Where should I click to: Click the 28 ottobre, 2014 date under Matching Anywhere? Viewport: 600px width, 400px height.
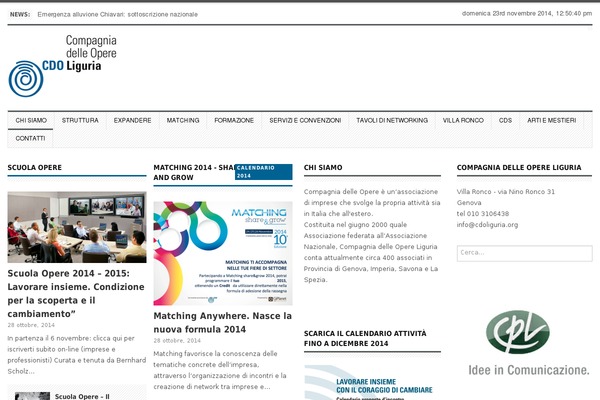pos(177,340)
